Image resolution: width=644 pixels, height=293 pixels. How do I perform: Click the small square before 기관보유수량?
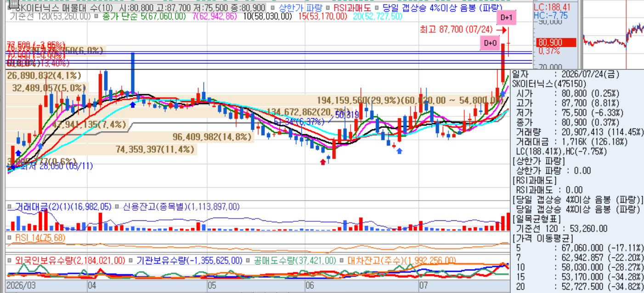(x=130, y=260)
